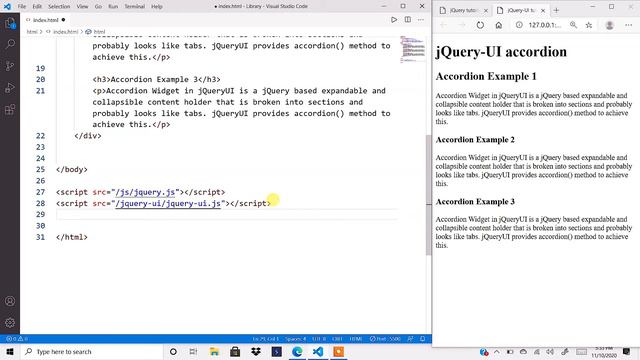The height and width of the screenshot is (360, 640).
Task: Open the Manage gear menu in VS Code
Action: tap(10, 322)
